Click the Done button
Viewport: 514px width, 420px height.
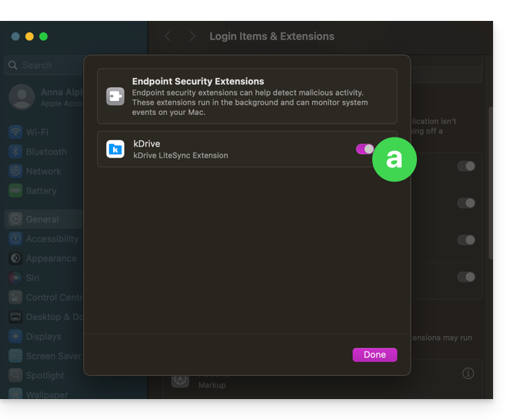click(x=374, y=354)
